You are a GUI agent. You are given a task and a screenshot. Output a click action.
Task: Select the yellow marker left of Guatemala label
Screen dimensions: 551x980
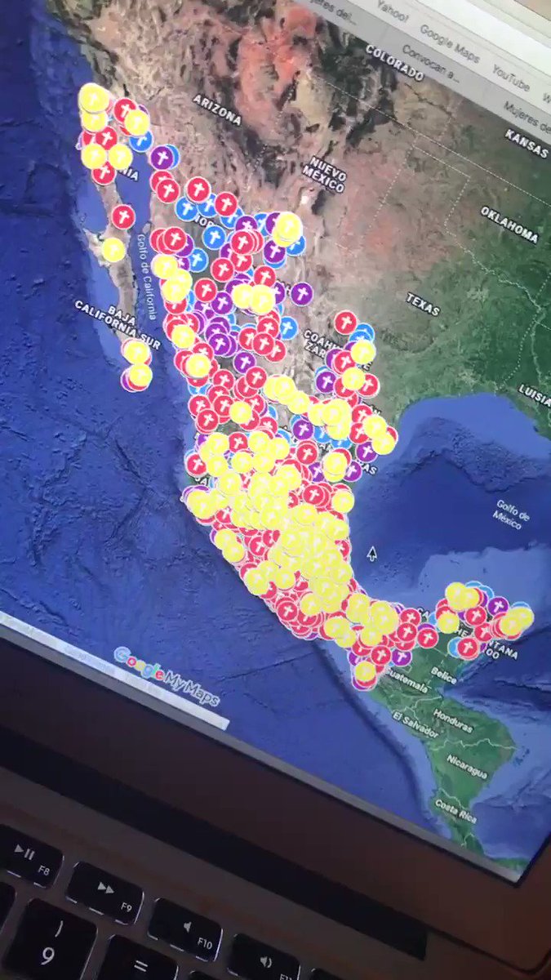(x=366, y=670)
